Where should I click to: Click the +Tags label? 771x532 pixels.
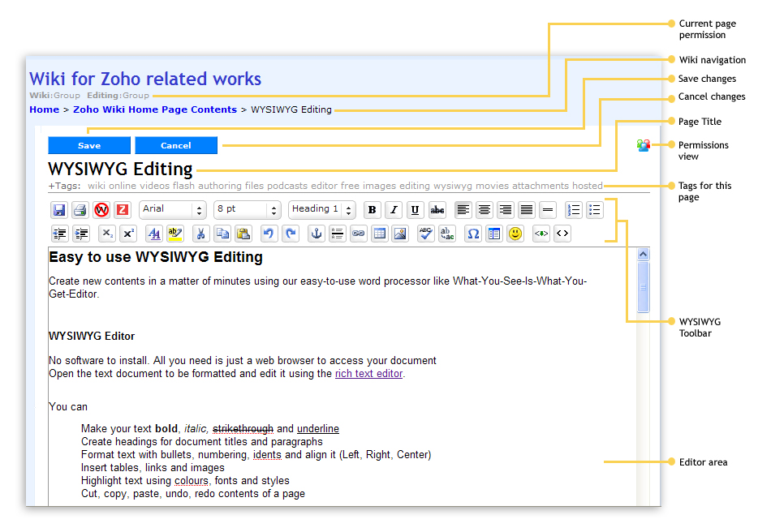coord(64,186)
